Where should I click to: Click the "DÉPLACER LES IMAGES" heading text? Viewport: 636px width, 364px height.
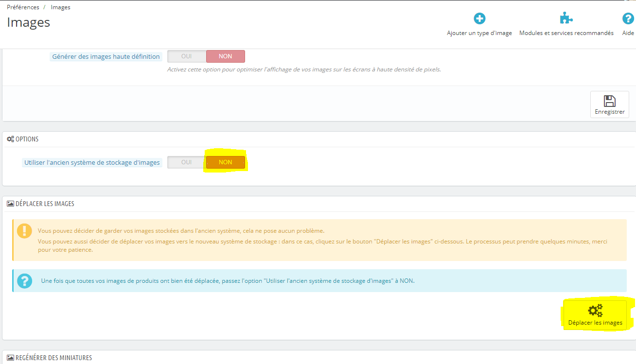coord(45,204)
